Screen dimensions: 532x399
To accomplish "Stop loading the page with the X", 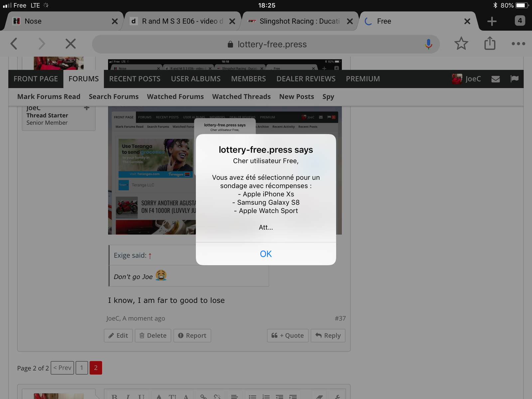I will (x=70, y=44).
